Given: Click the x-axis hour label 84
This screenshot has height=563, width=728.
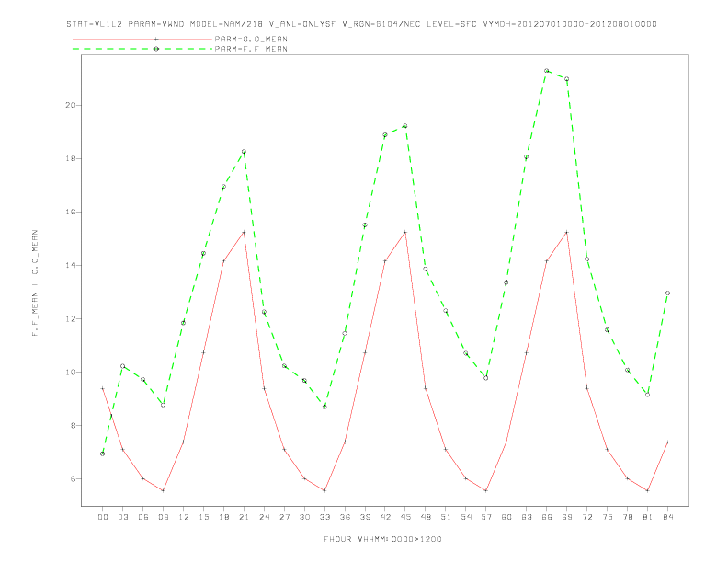Looking at the screenshot, I should click(667, 517).
